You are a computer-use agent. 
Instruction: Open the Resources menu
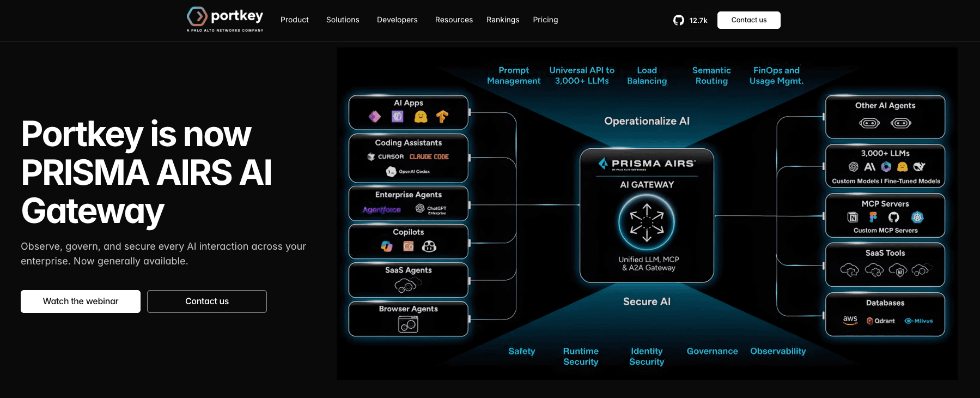(454, 20)
